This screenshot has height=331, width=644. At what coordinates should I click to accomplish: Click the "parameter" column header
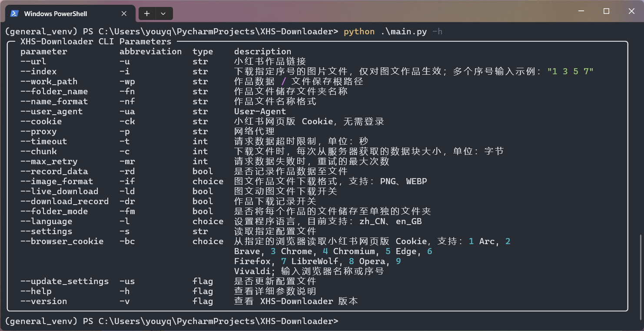pyautogui.click(x=44, y=51)
